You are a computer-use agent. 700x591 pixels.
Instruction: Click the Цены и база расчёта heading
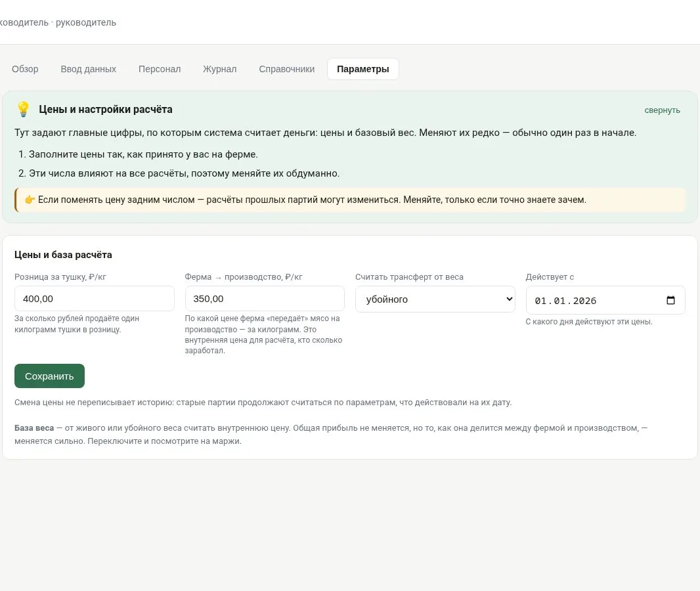pyautogui.click(x=64, y=255)
